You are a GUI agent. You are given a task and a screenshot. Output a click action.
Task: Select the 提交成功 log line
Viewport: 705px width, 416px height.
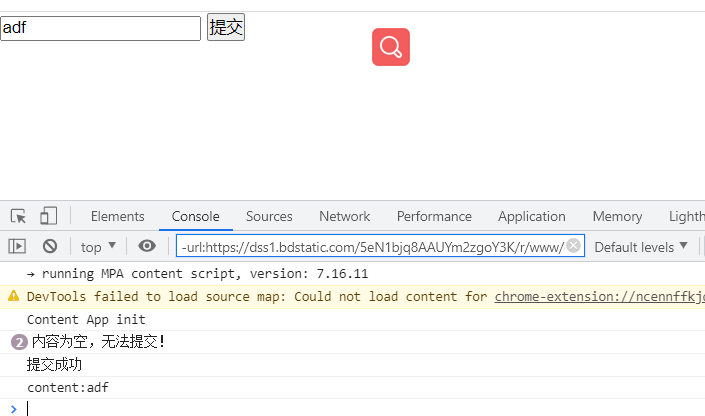(x=352, y=365)
